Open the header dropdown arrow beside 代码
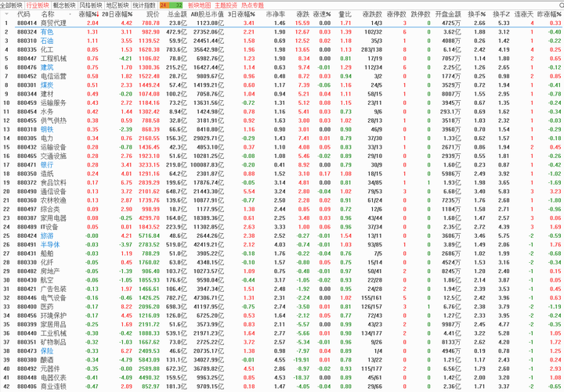 click(7, 14)
